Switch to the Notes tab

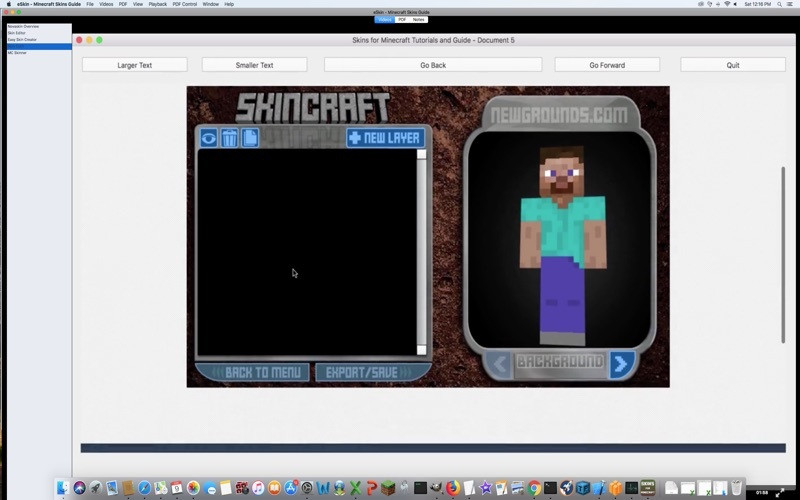pyautogui.click(x=418, y=19)
